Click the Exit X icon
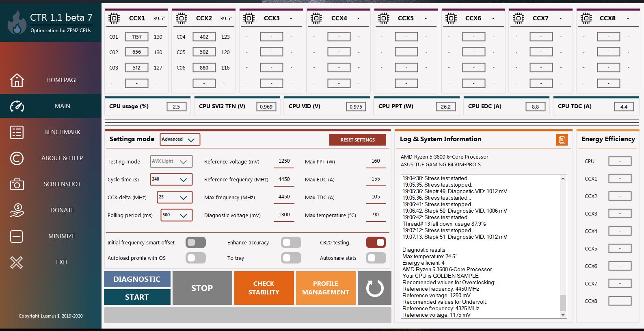Viewport: 644px width, 331px height. 17,262
